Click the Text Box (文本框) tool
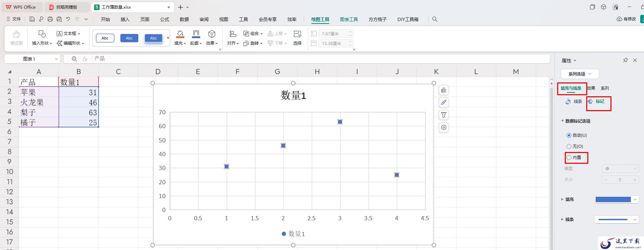 pos(68,34)
